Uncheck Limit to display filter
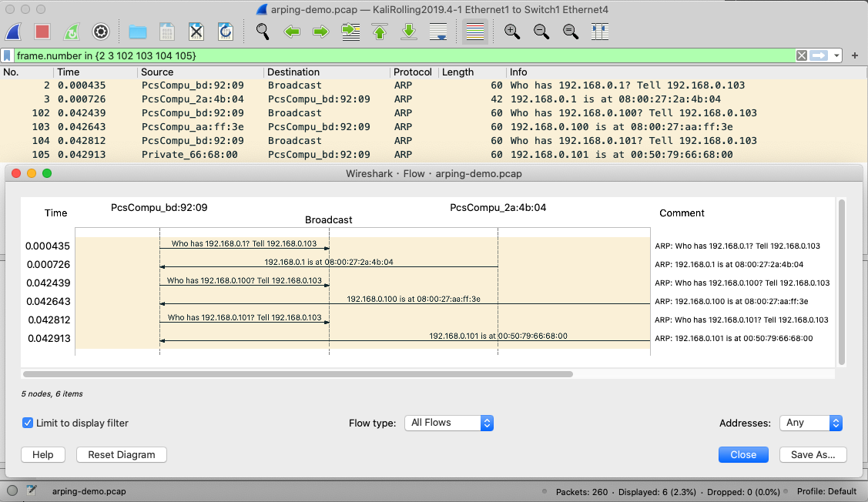This screenshot has width=868, height=502. (28, 423)
